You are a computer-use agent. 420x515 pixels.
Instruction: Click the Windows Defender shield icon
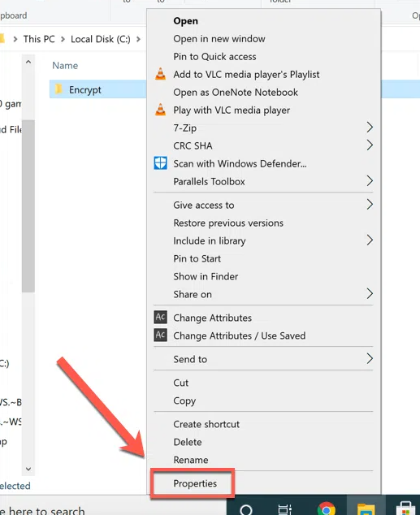160,163
